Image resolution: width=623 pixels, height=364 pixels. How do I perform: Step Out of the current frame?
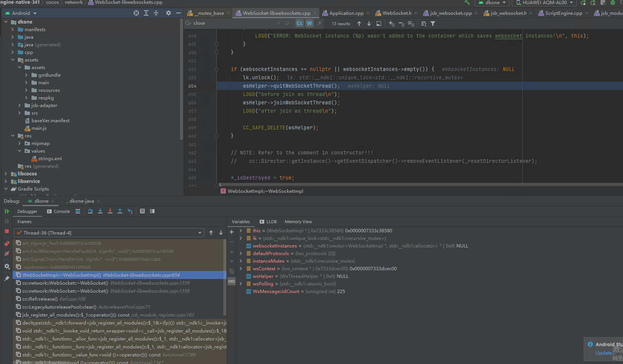[x=120, y=211]
